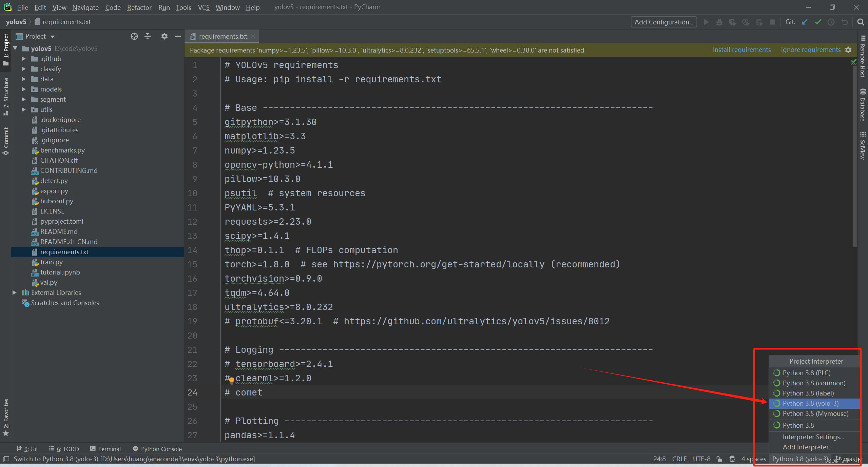This screenshot has height=467, width=868.
Task: Click UTF-8 encoding in status bar
Action: 701,459
